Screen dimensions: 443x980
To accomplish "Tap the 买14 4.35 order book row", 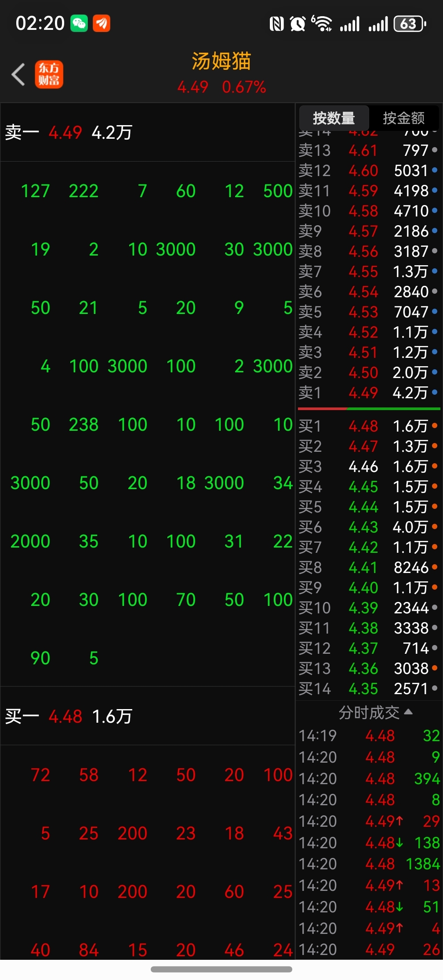I will click(x=369, y=688).
